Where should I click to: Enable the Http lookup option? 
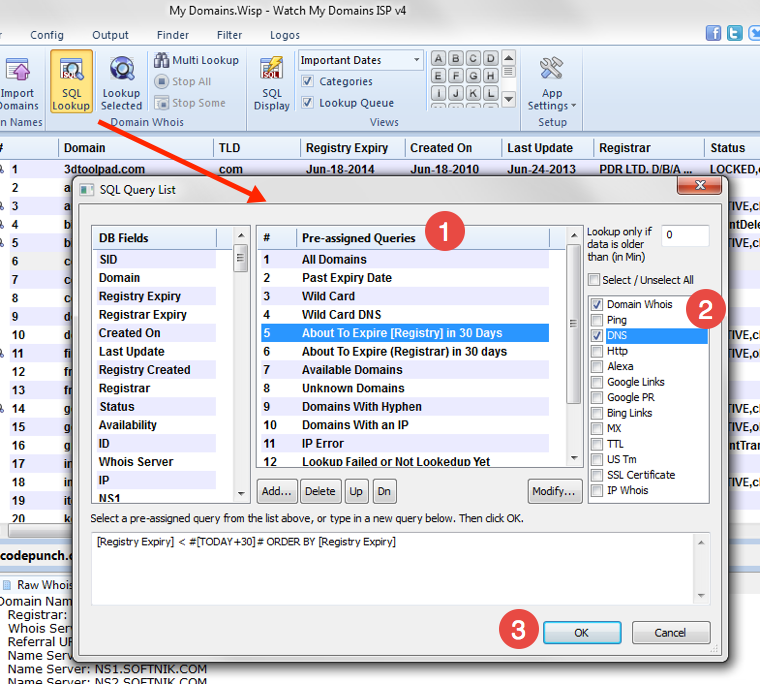[x=597, y=351]
